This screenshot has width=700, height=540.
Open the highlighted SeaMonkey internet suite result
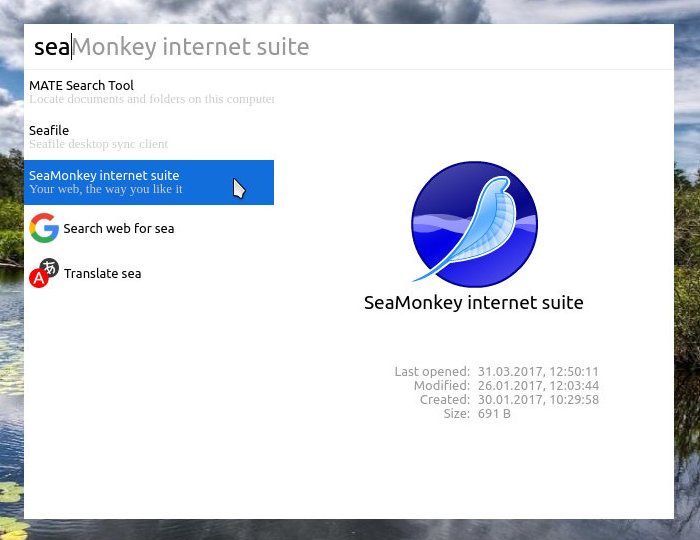point(149,183)
